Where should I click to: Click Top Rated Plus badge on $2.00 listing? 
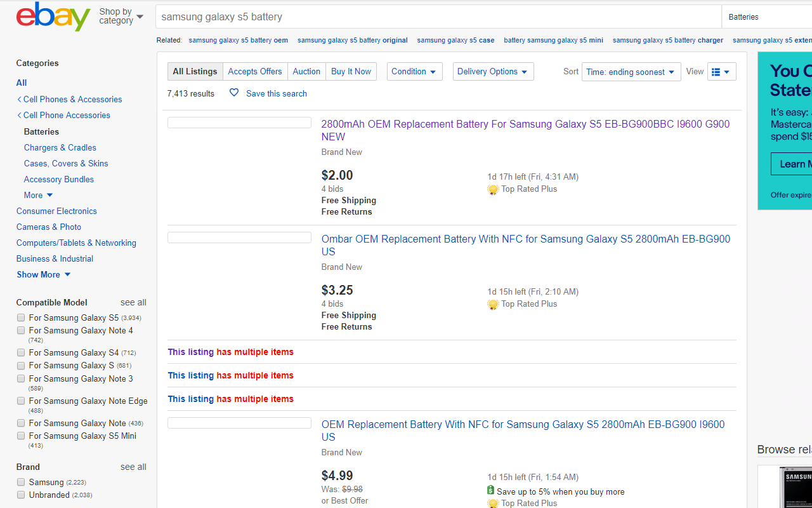522,189
